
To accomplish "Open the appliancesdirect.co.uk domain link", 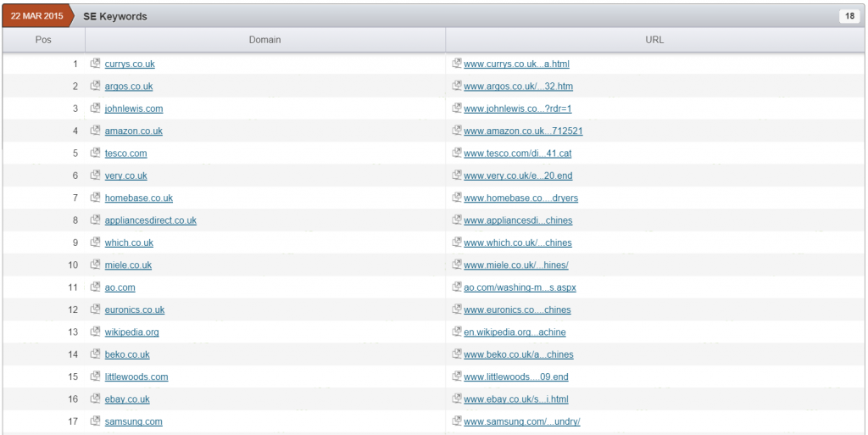I will [x=150, y=220].
